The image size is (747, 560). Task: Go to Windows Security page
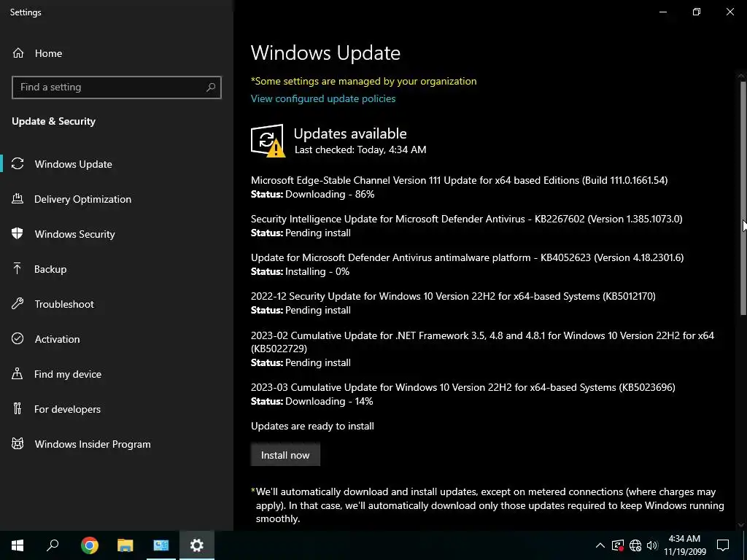[117, 234]
